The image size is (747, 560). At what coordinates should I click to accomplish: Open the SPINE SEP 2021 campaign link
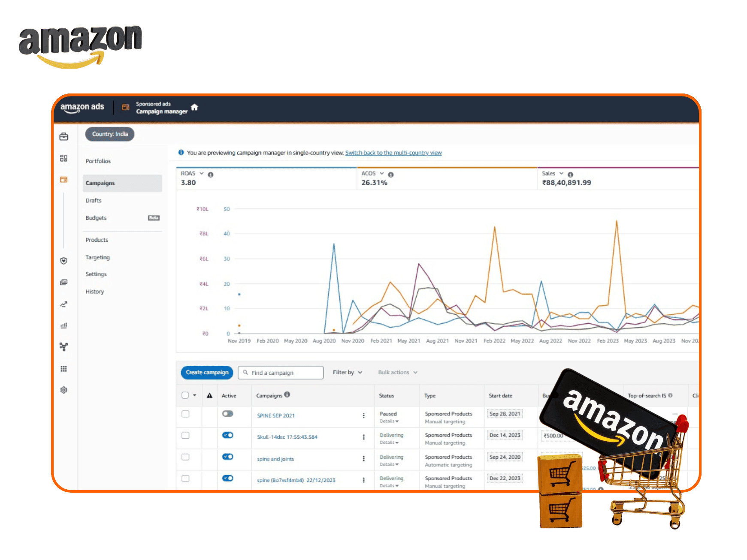click(x=276, y=415)
